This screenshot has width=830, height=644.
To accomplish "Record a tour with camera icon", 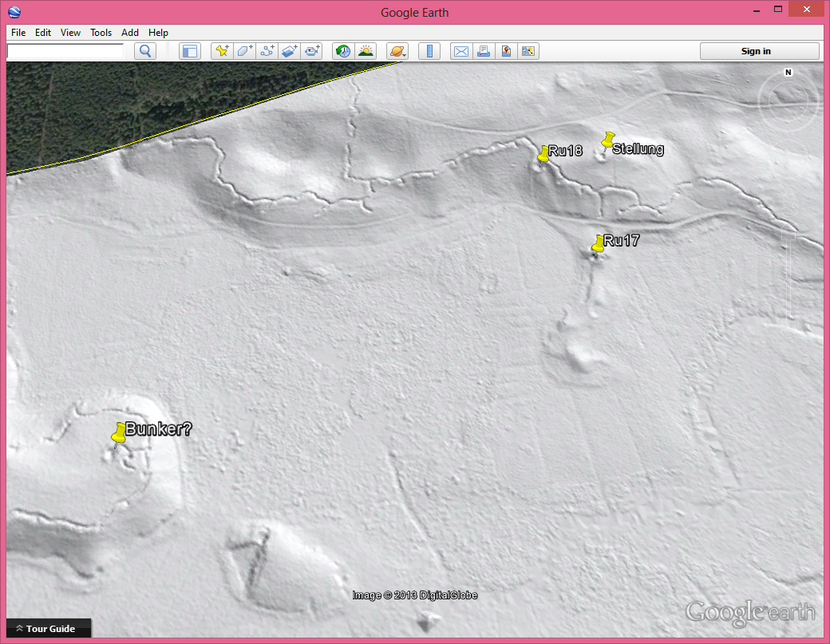I will click(x=312, y=51).
